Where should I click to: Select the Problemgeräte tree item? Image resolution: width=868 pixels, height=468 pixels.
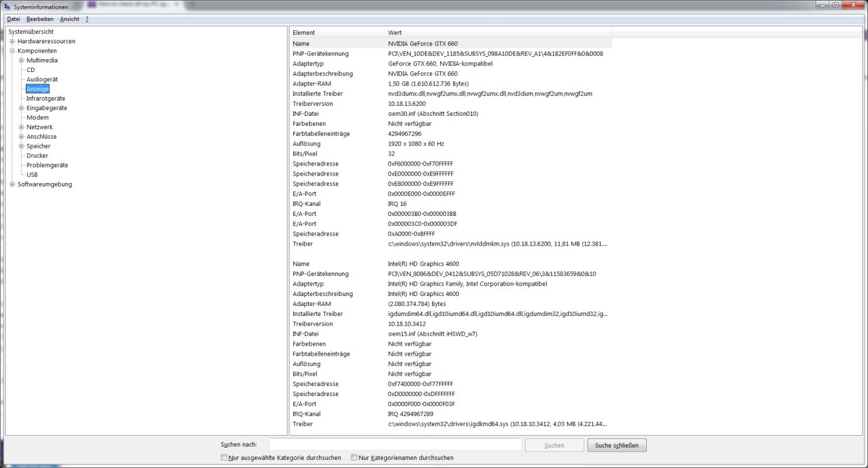click(x=46, y=165)
